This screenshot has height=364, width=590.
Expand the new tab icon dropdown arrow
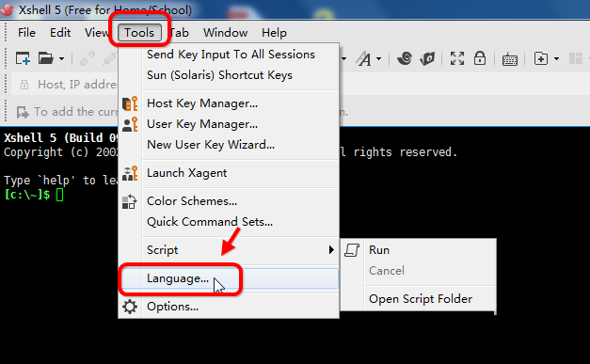pos(556,59)
